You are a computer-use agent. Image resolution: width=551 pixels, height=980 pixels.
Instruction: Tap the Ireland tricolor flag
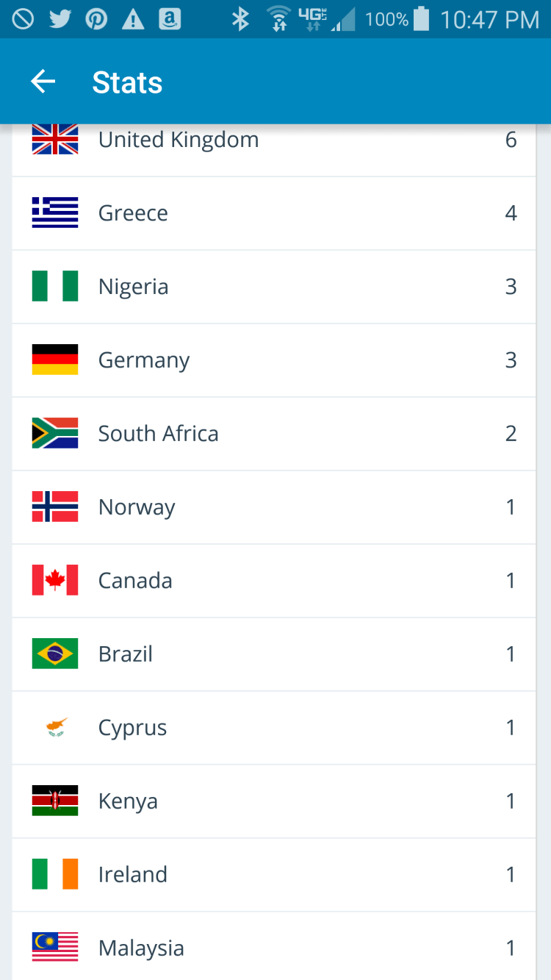pos(55,874)
